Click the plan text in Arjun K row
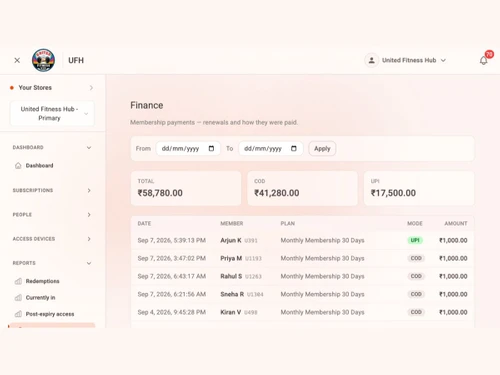 point(322,240)
